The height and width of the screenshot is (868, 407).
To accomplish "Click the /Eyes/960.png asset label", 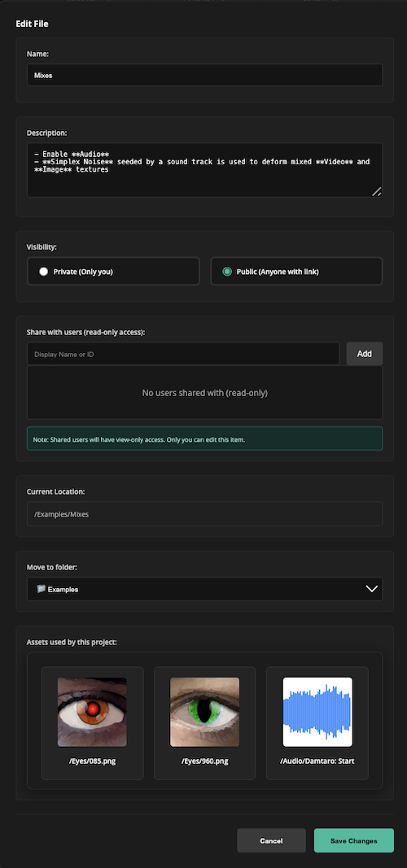I will point(205,761).
